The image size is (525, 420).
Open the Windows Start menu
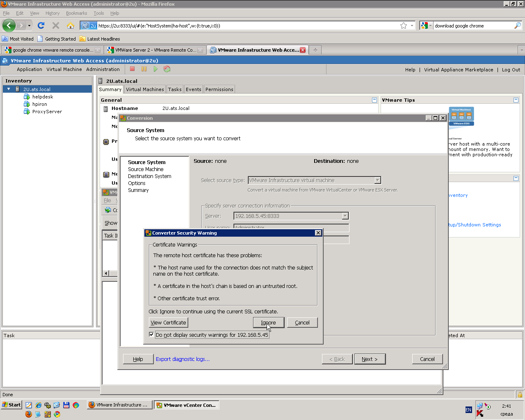tap(11, 405)
